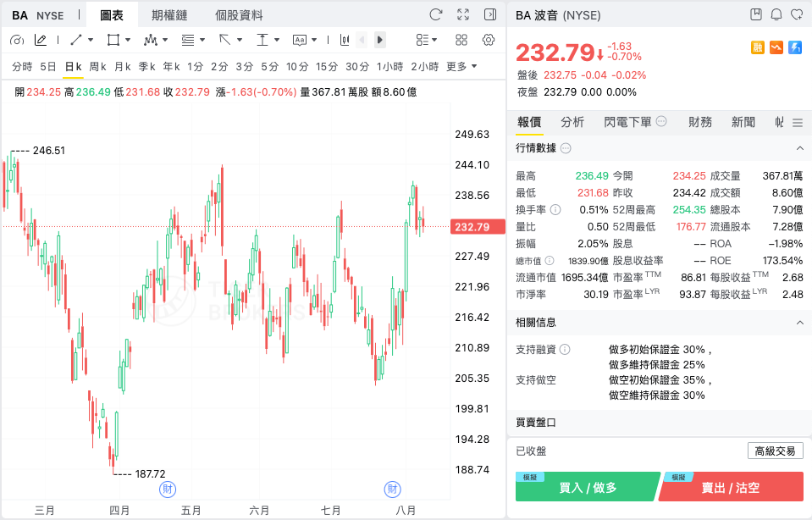Open the text tool dropdown arrow
Screen dimensions: 812x520
pyautogui.click(x=314, y=40)
